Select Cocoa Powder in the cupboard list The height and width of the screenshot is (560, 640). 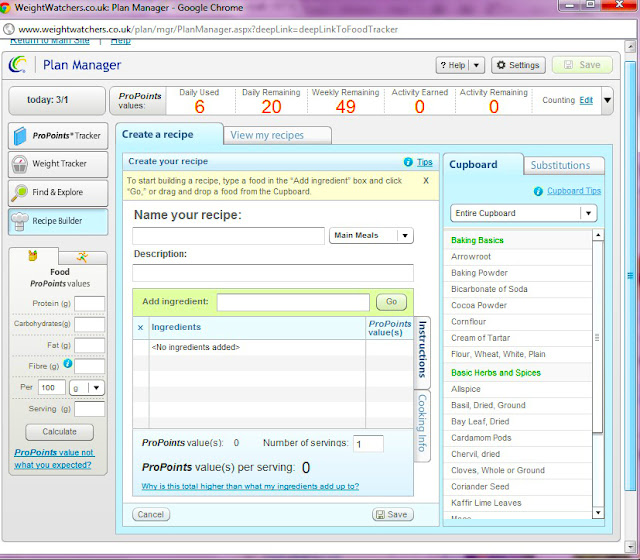(x=517, y=306)
